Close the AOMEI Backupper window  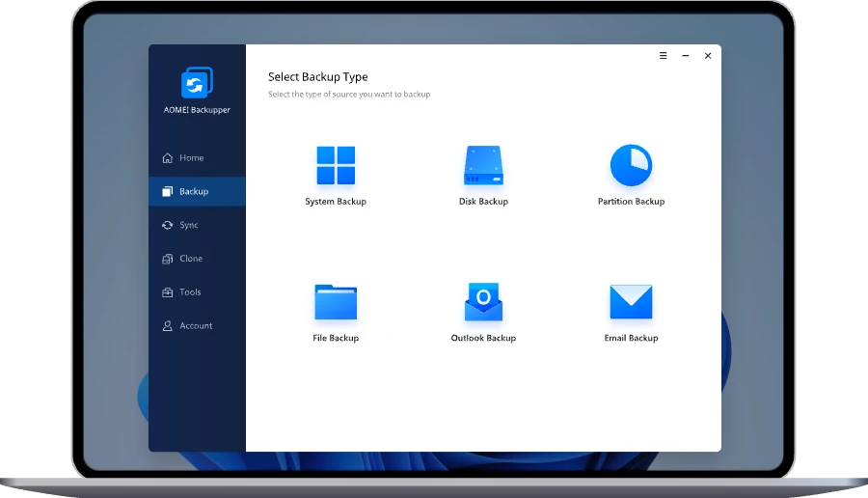click(x=708, y=56)
